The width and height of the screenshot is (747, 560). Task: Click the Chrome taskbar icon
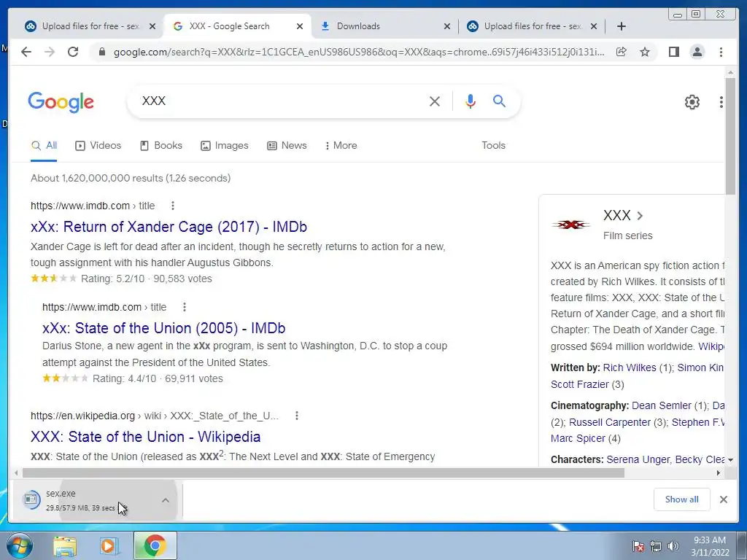(155, 545)
